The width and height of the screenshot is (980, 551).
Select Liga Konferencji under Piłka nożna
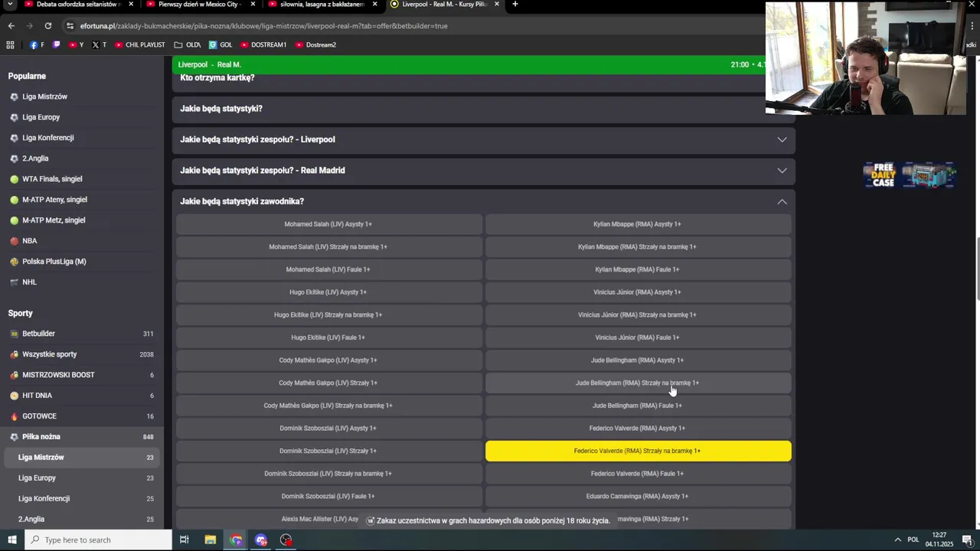82,499
